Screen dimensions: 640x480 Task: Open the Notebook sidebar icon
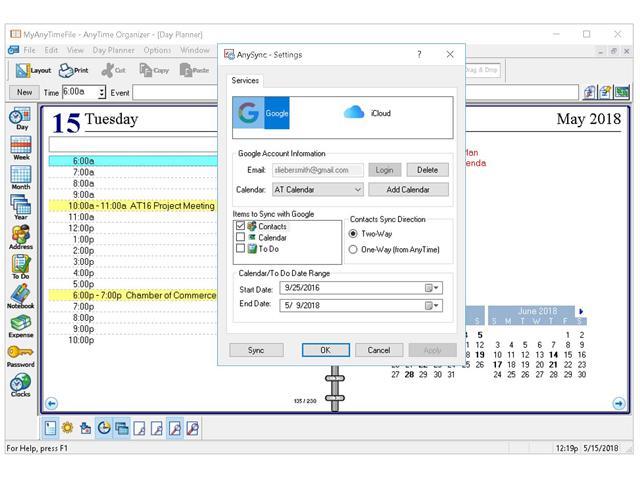[x=20, y=297]
